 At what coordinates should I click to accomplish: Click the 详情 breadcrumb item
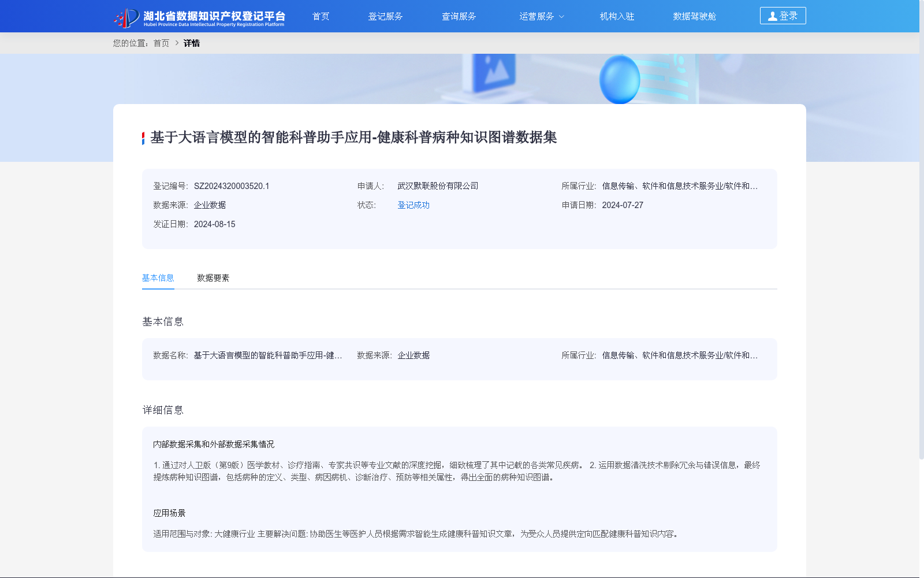(x=192, y=43)
